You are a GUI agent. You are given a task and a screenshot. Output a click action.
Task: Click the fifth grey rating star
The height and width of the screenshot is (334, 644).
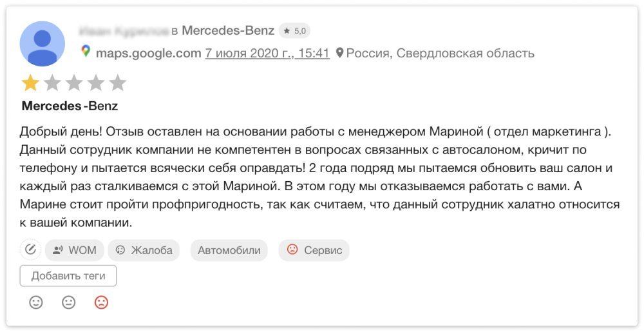(x=117, y=83)
